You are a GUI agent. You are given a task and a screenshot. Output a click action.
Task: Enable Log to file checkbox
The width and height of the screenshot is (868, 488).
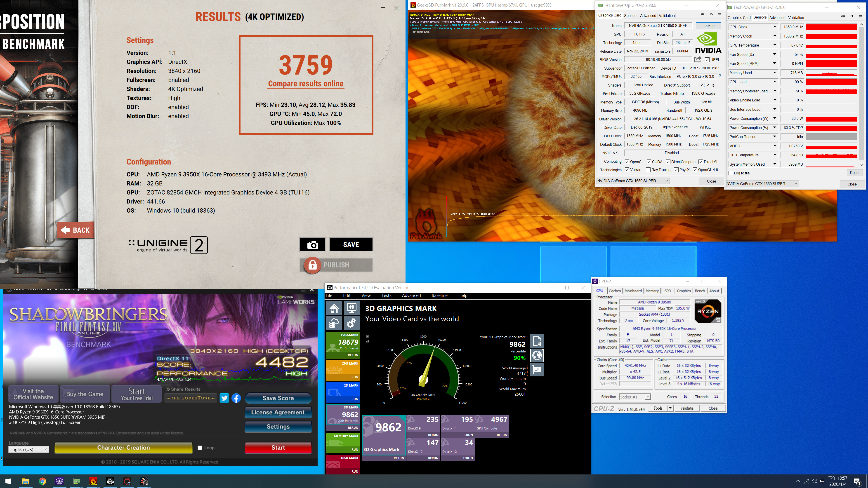731,173
